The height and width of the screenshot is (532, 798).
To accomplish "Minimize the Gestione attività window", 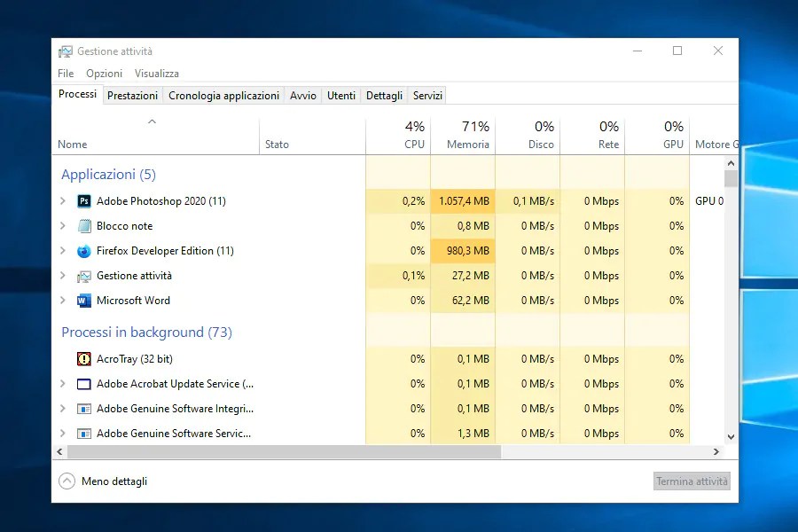I will click(638, 51).
